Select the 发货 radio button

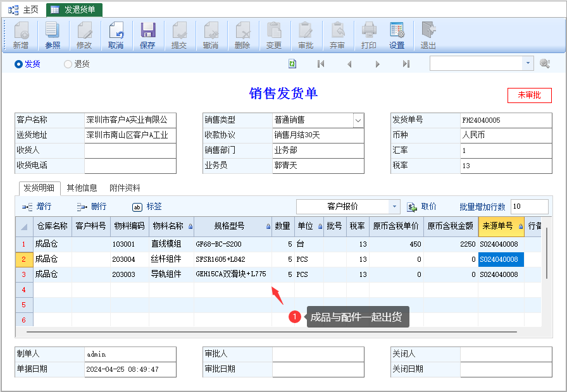[18, 64]
